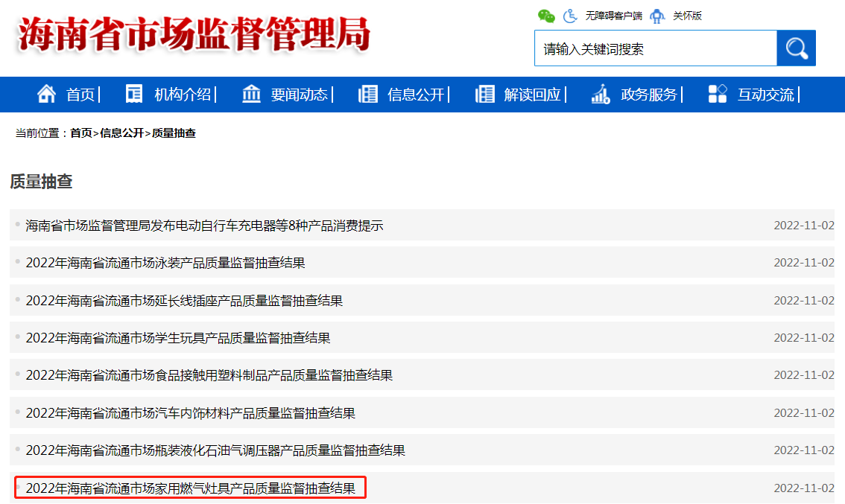
Task: Click the 2022-11-02 date on the 消费提示 row
Action: click(804, 226)
